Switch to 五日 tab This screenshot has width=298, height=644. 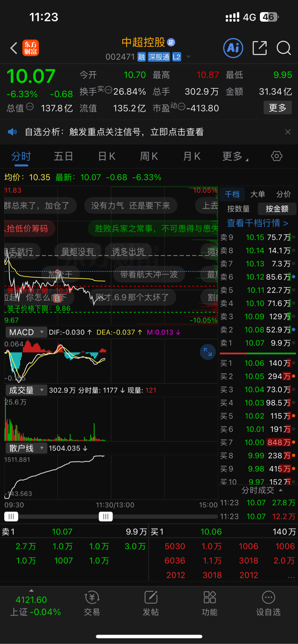click(63, 156)
